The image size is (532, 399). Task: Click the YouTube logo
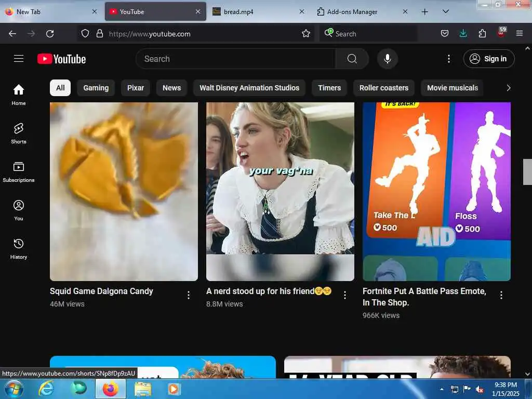click(x=61, y=59)
